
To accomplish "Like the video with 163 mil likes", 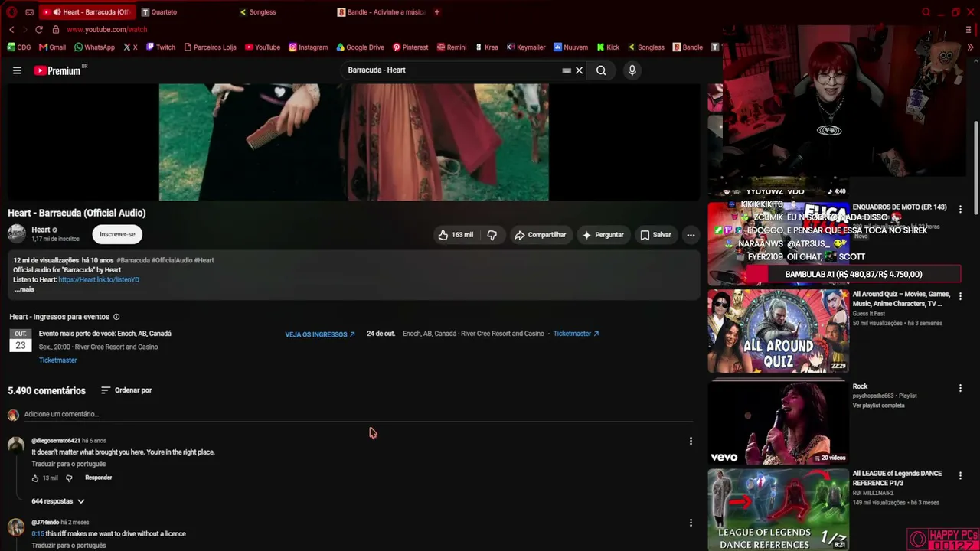I will (456, 235).
